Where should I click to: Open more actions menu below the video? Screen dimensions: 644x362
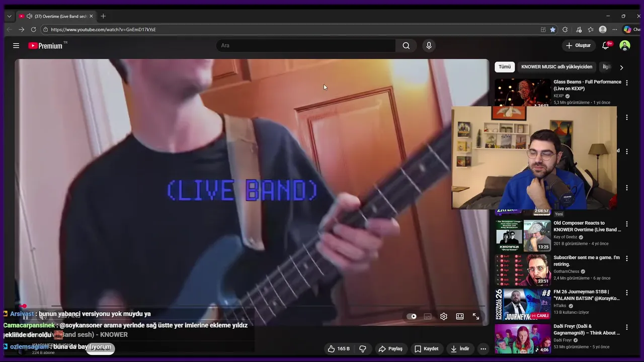(x=483, y=348)
